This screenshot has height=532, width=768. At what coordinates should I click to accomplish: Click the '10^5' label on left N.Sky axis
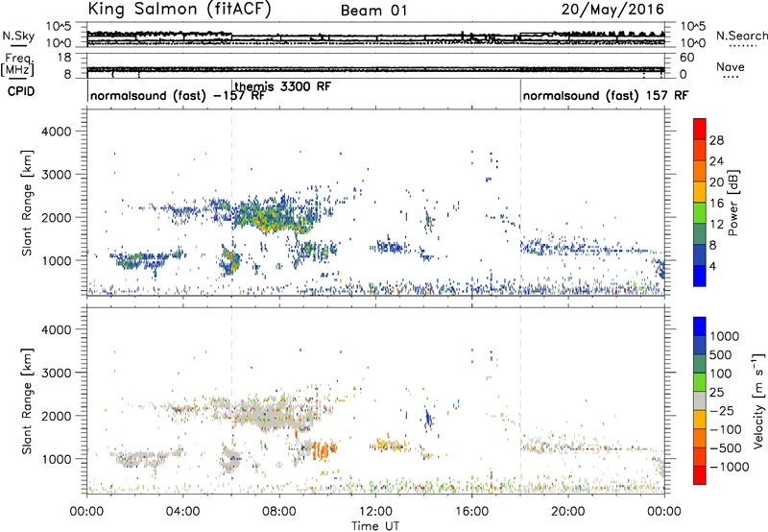pyautogui.click(x=58, y=27)
